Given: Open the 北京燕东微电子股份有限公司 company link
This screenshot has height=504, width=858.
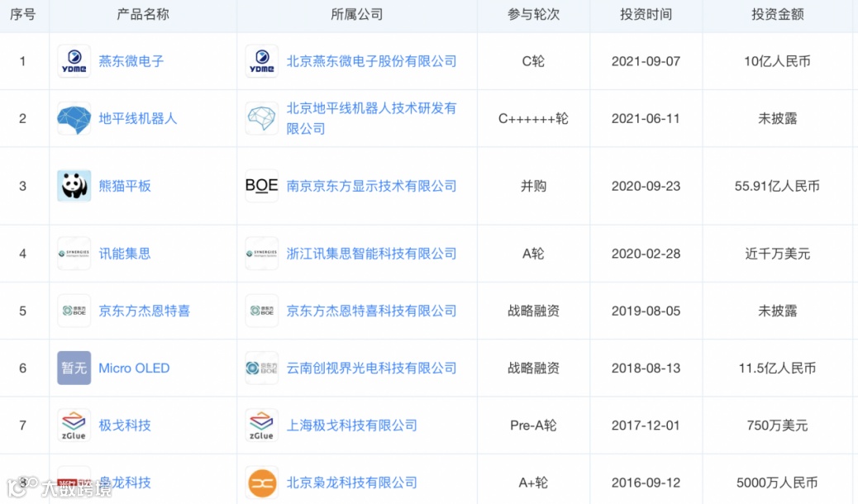Looking at the screenshot, I should click(371, 61).
